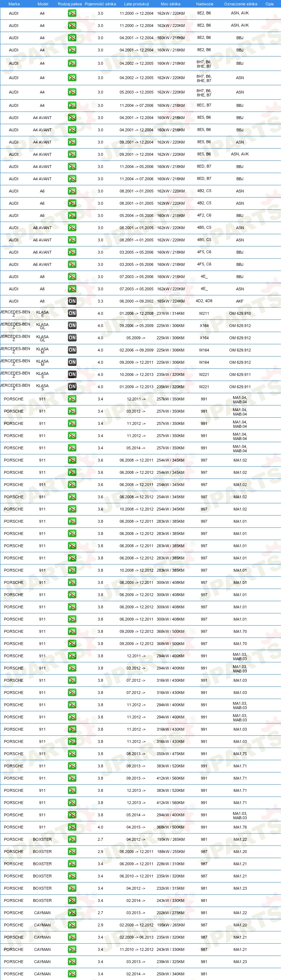The width and height of the screenshot is (281, 980).
Task: Click the ON fuel icon in the Klasa GL 05.2009 row
Action: pyautogui.click(x=72, y=337)
